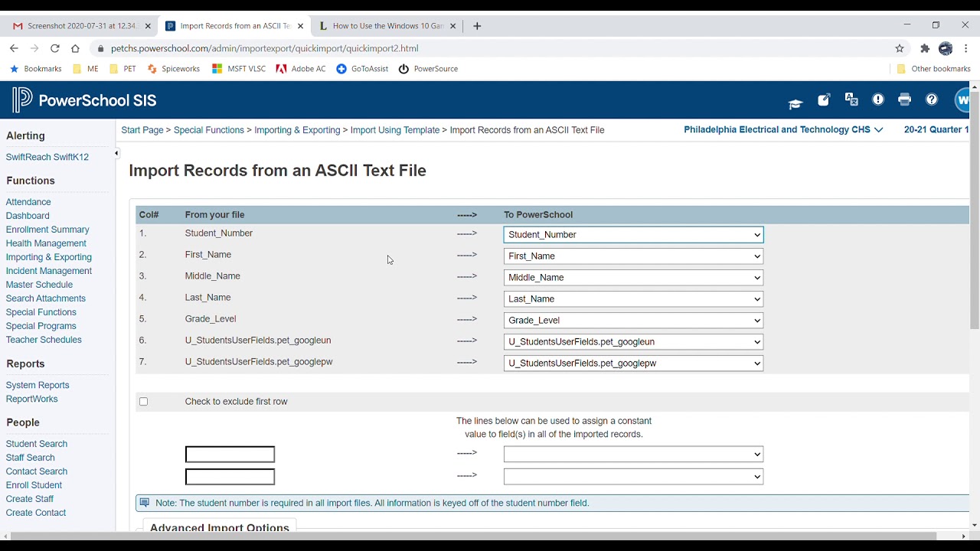Check the exclude first row checkbox
This screenshot has width=980, height=551.
tap(143, 402)
